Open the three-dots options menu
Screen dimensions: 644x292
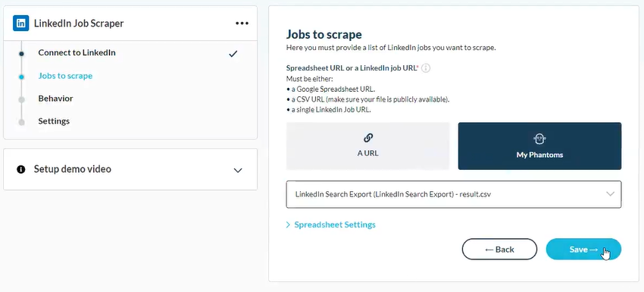242,24
